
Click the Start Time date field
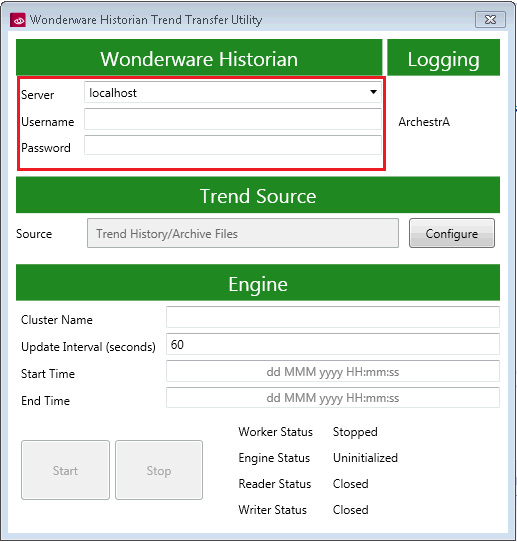pyautogui.click(x=332, y=371)
